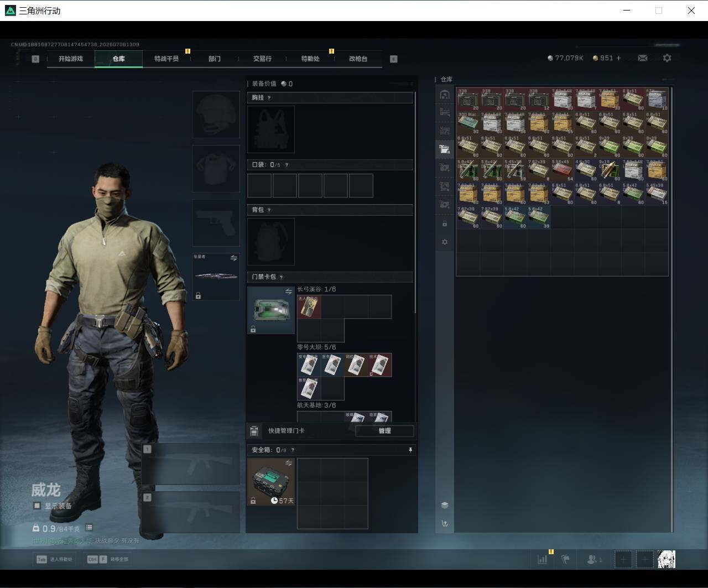This screenshot has width=708, height=588.
Task: Click the quick keycard management clipboard icon
Action: (x=254, y=431)
